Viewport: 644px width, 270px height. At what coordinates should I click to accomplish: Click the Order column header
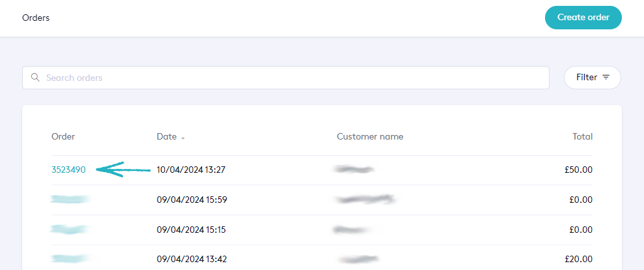63,137
